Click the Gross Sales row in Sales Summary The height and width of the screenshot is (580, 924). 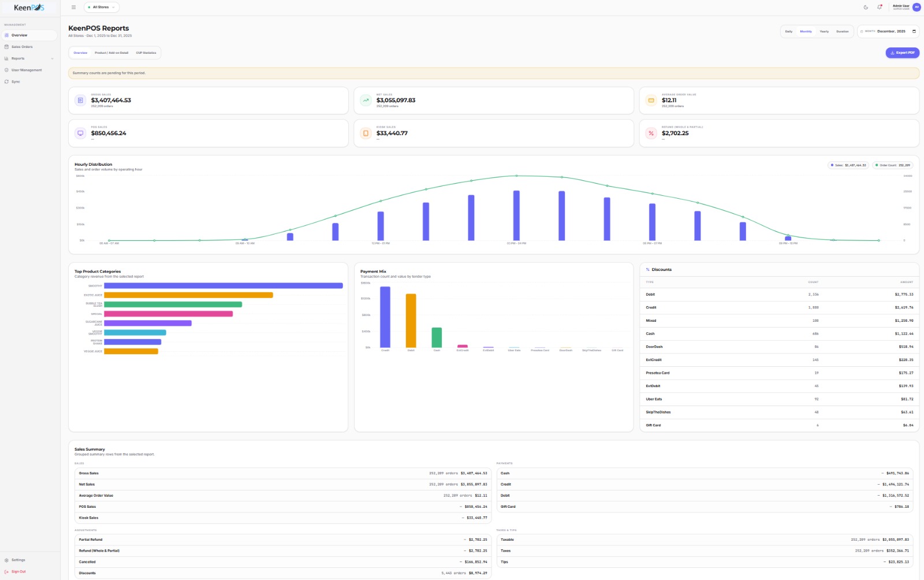(x=283, y=473)
